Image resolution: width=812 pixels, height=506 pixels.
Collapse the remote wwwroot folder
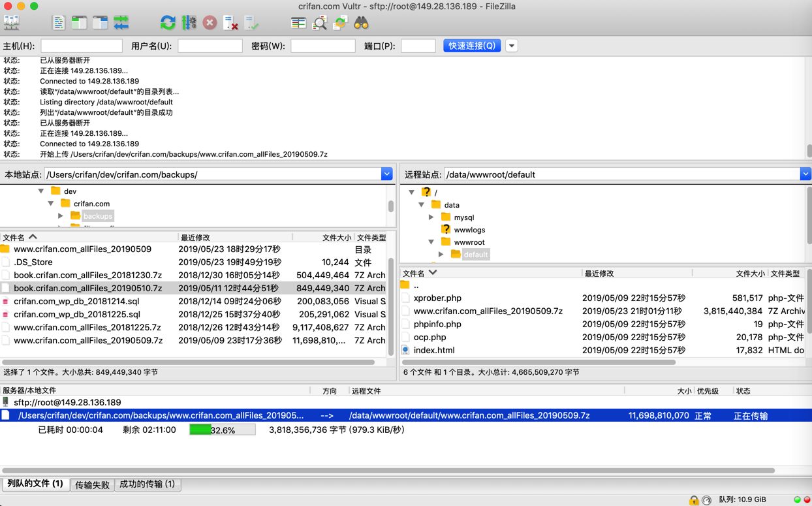point(431,242)
